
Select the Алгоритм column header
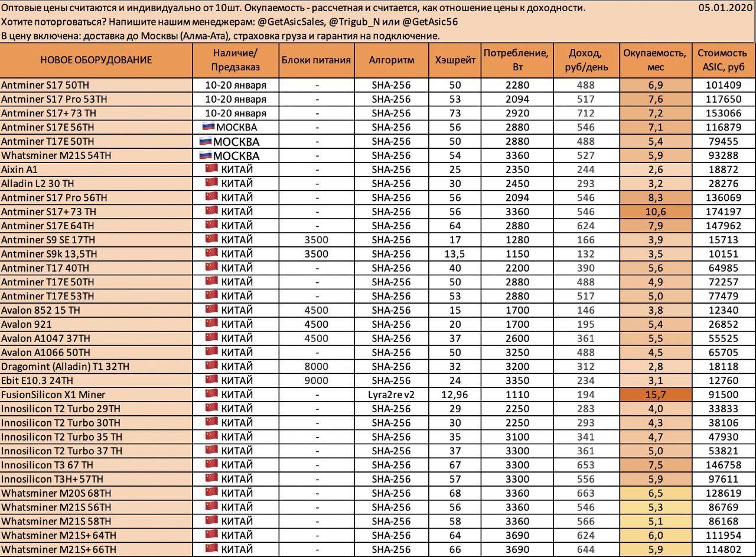(x=392, y=60)
